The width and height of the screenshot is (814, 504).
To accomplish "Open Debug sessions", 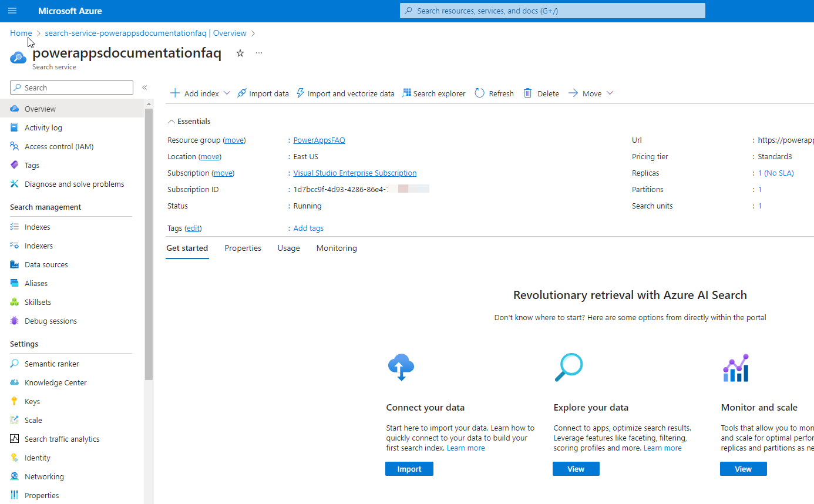I will [x=50, y=320].
